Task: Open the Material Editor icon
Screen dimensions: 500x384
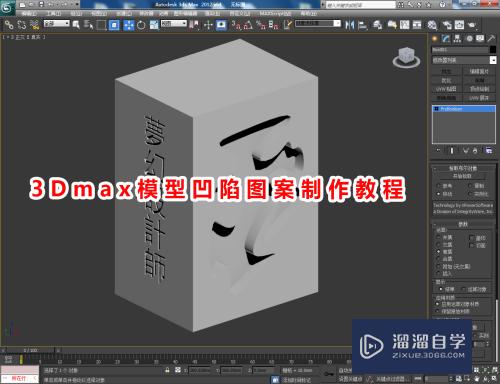Action: (x=432, y=25)
